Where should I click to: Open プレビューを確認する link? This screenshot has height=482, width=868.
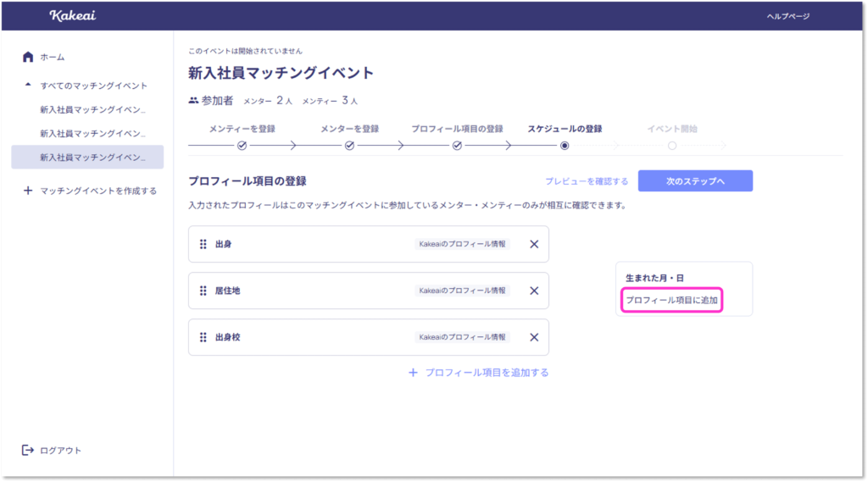click(586, 181)
